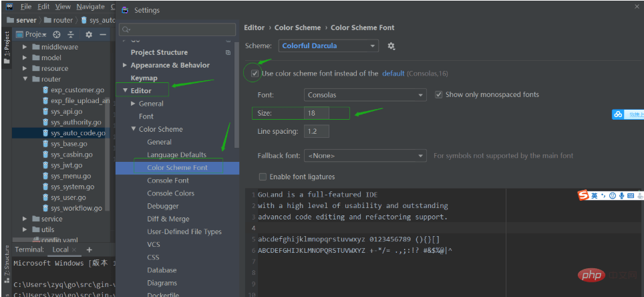Image resolution: width=644 pixels, height=297 pixels.
Task: Click the router breadcrumb in navigation bar
Action: click(x=59, y=20)
